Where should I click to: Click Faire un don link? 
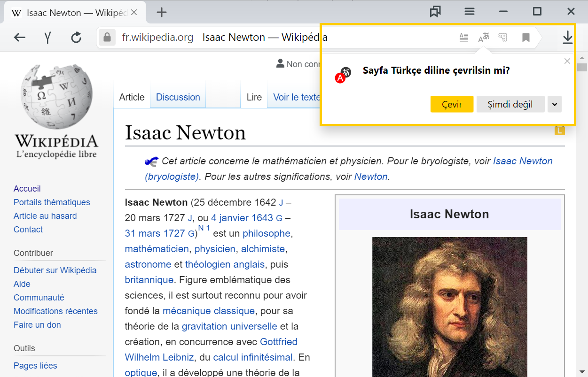tap(37, 325)
